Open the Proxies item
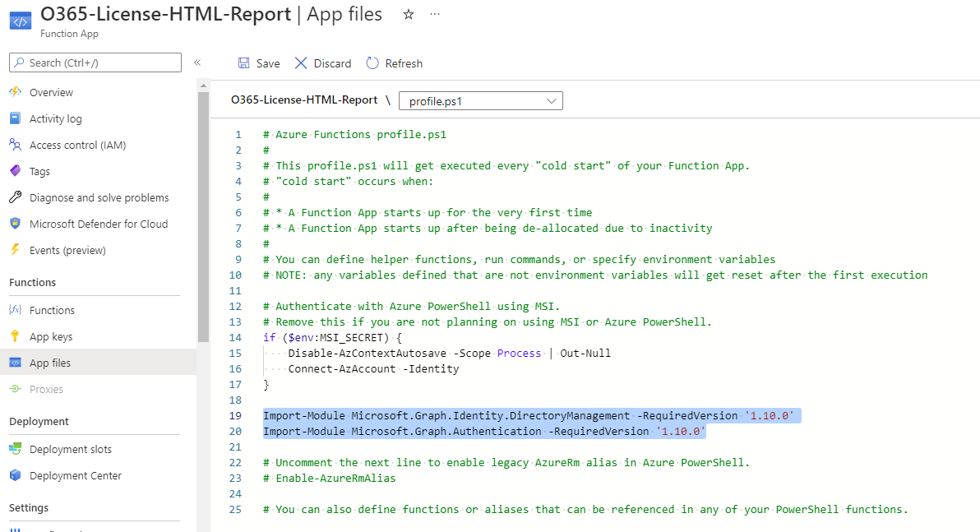This screenshot has width=980, height=532. (46, 389)
